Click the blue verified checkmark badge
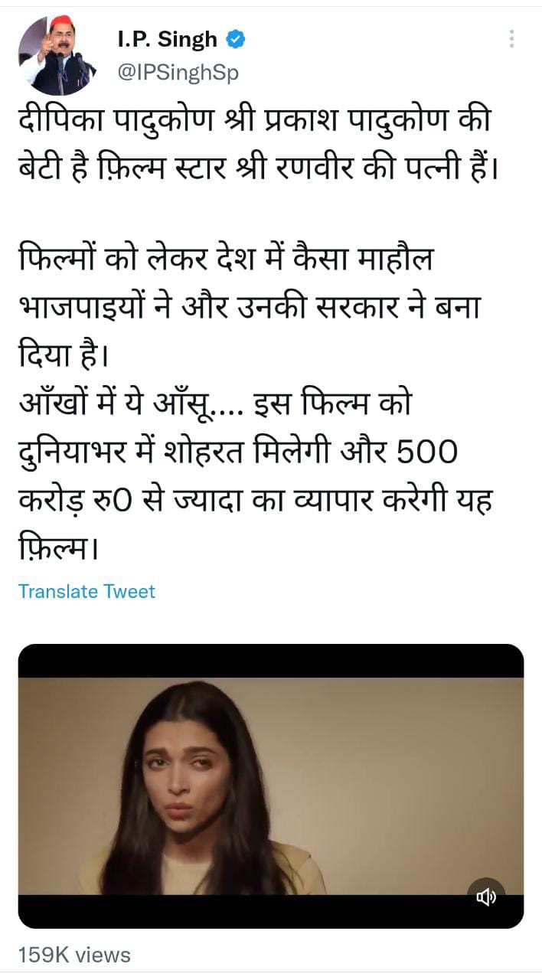The image size is (542, 980). point(236,39)
